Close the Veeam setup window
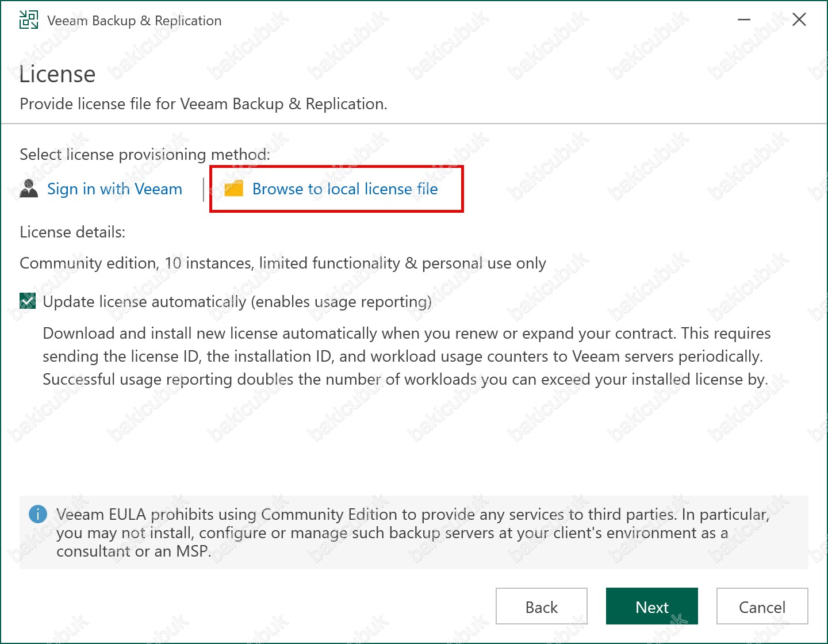 coord(799,20)
